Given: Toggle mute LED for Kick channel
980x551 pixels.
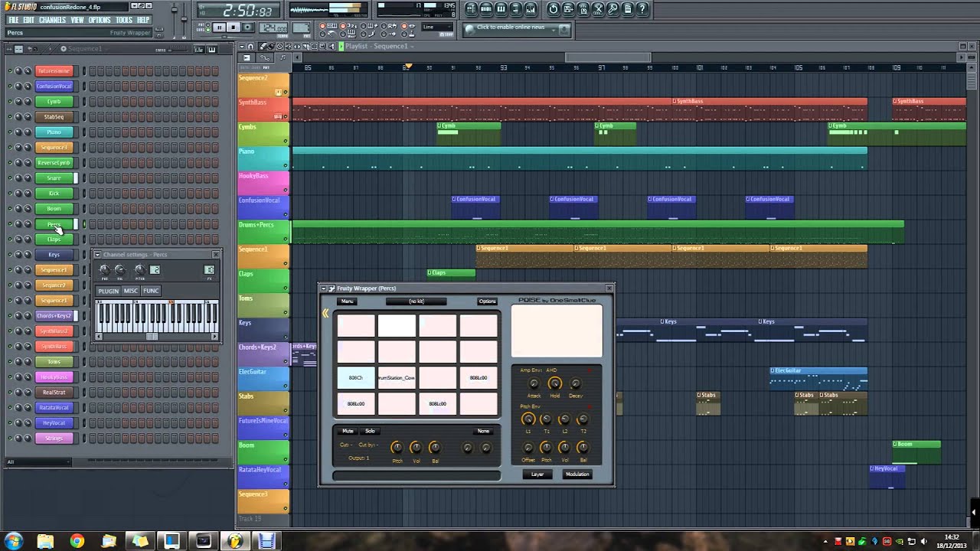Looking at the screenshot, I should pos(10,193).
